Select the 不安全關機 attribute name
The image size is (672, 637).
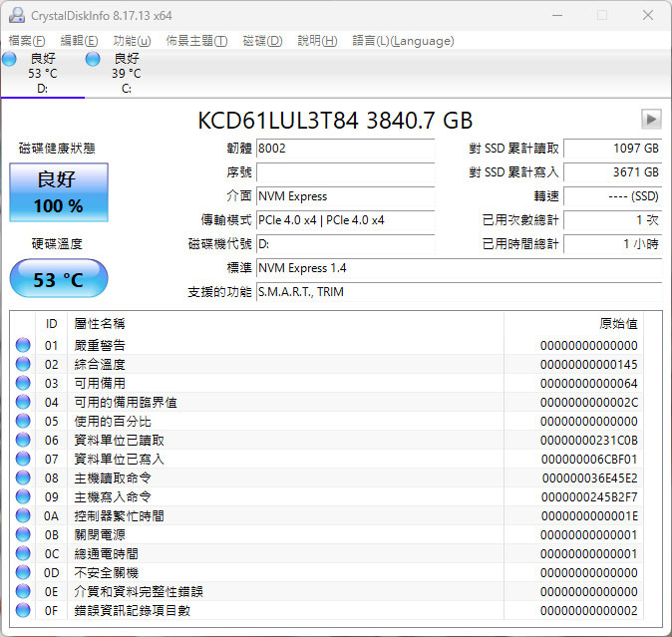tap(106, 573)
